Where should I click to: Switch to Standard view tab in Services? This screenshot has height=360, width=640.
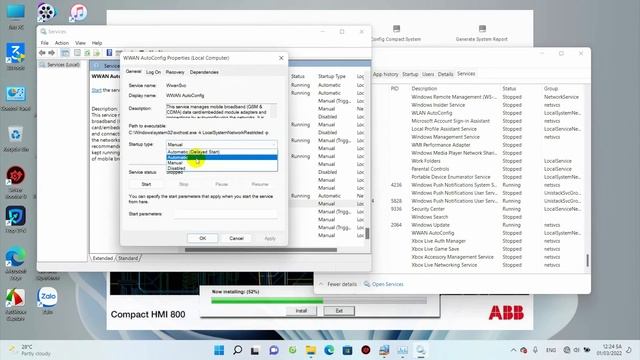coord(128,258)
